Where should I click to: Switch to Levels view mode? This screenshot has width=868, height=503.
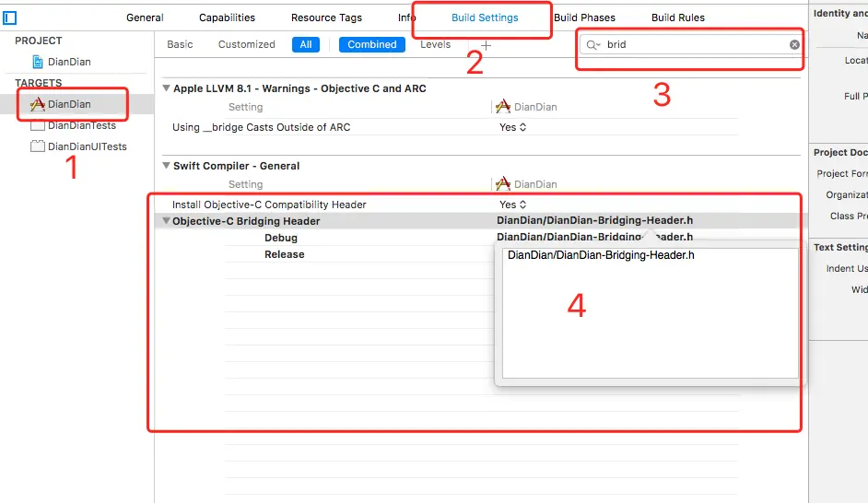click(x=435, y=44)
